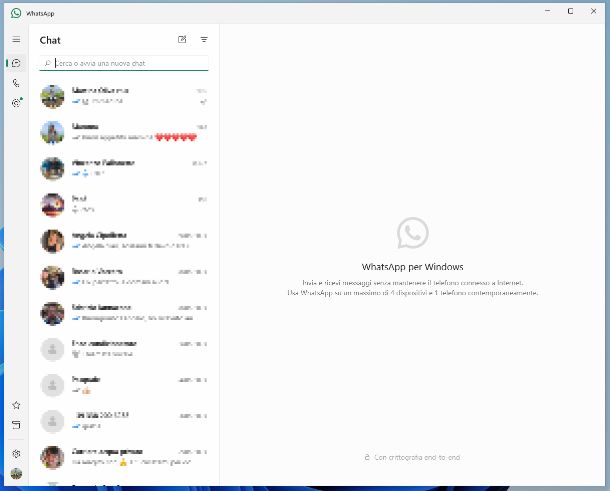Open your profile via bottom avatar

tap(16, 473)
